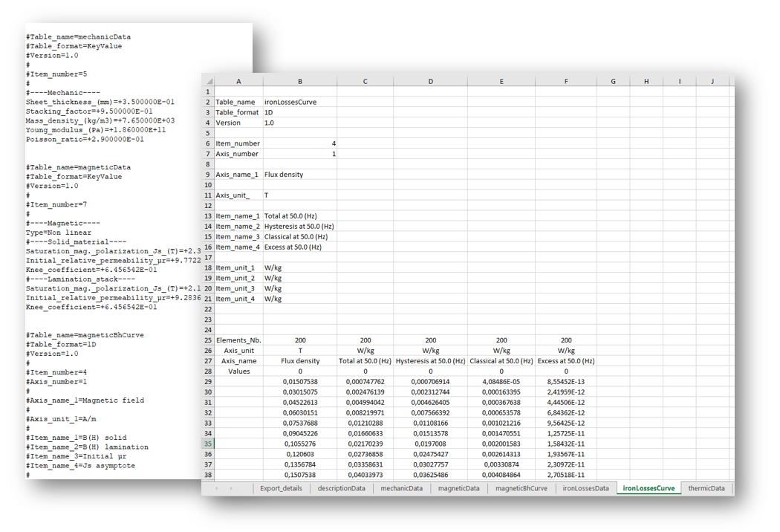This screenshot has width=780, height=532.
Task: Go to next sheet with the right tab arrow
Action: [231, 488]
